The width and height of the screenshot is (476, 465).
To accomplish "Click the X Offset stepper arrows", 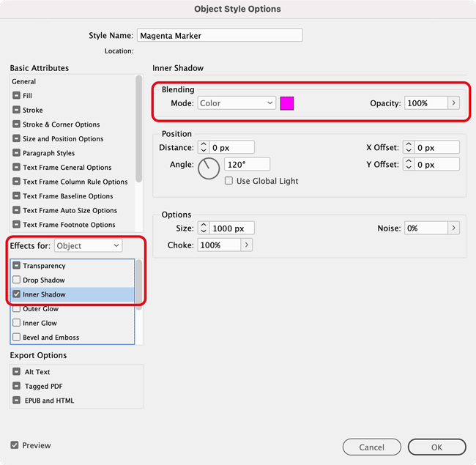I will click(x=409, y=147).
